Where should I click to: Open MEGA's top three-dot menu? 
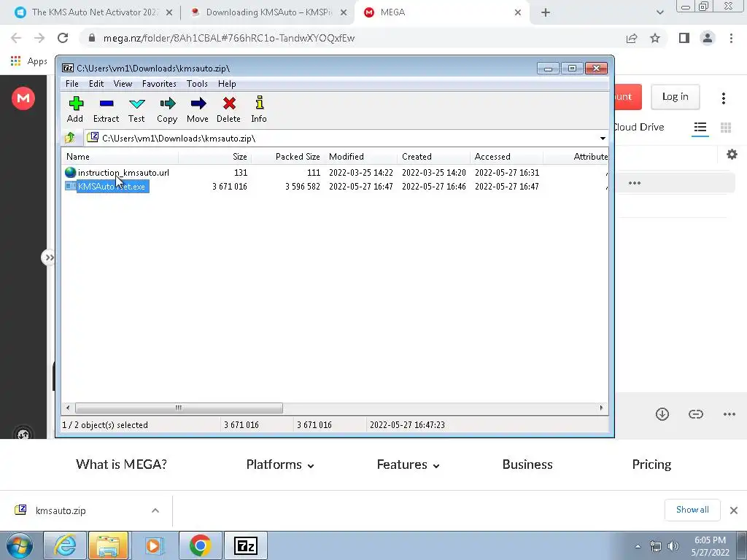click(723, 98)
